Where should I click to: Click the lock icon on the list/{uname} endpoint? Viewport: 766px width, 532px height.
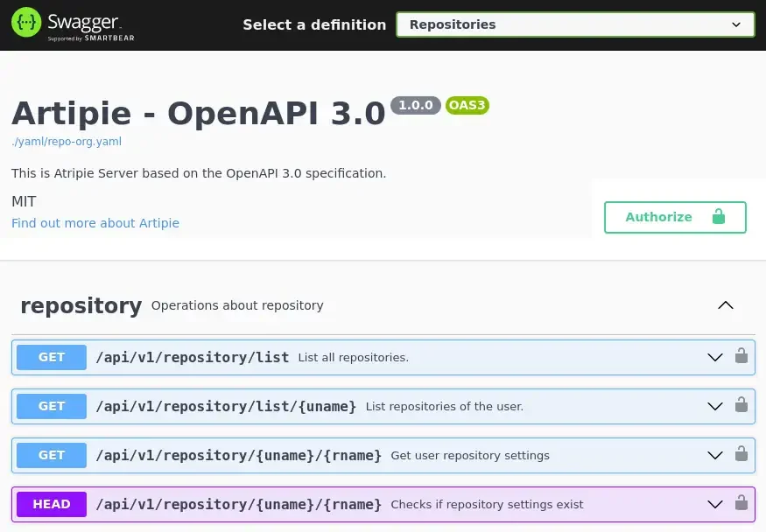[741, 406]
